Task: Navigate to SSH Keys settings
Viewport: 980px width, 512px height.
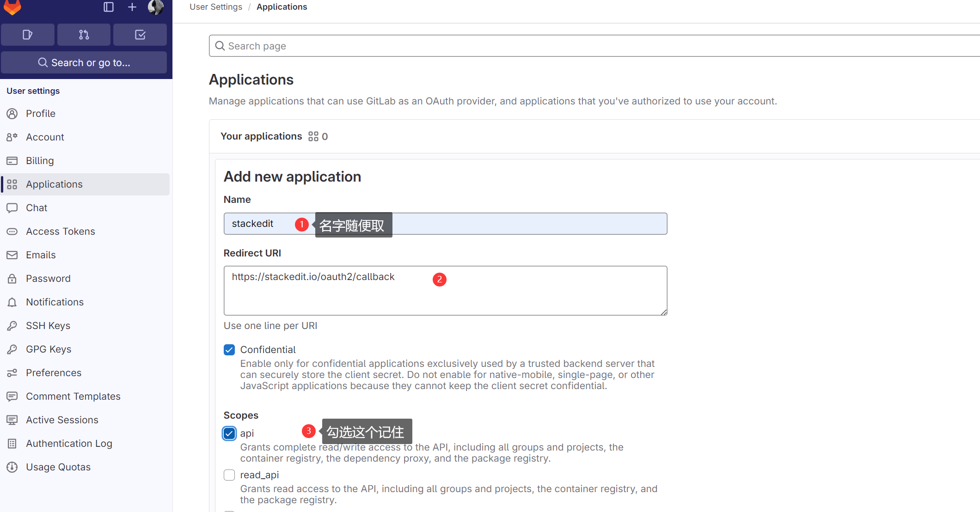Action: tap(47, 325)
